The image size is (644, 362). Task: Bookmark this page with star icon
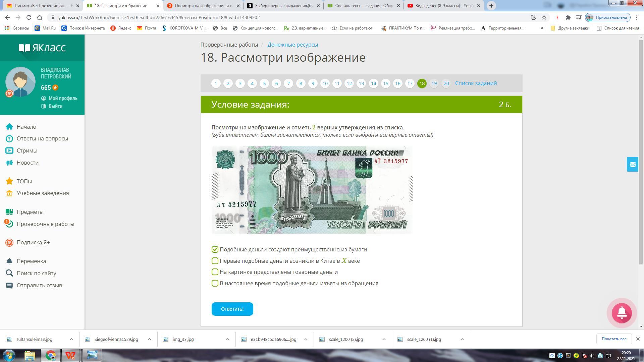pos(544,17)
